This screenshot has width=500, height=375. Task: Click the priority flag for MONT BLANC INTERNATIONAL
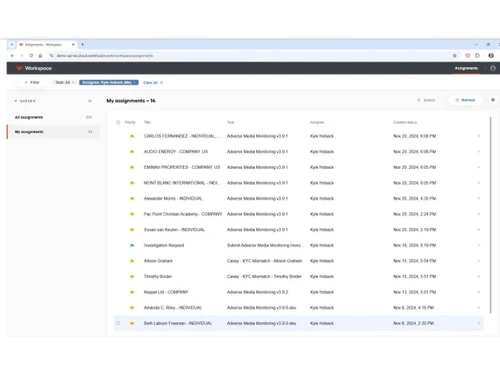point(132,183)
